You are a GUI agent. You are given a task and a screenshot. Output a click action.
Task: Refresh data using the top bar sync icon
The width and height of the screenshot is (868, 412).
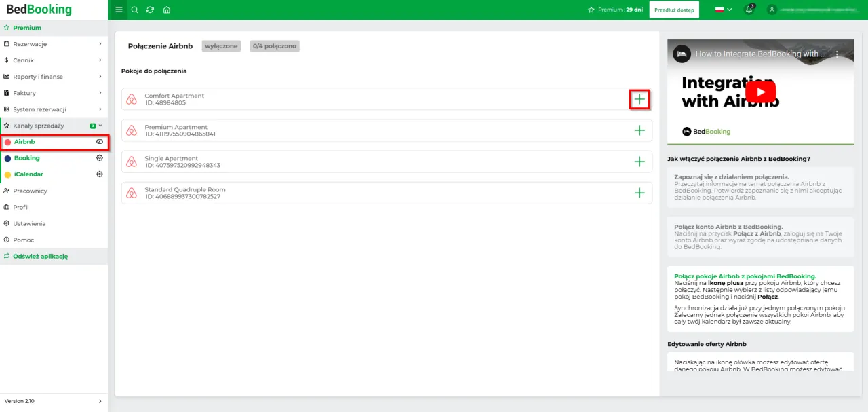150,10
